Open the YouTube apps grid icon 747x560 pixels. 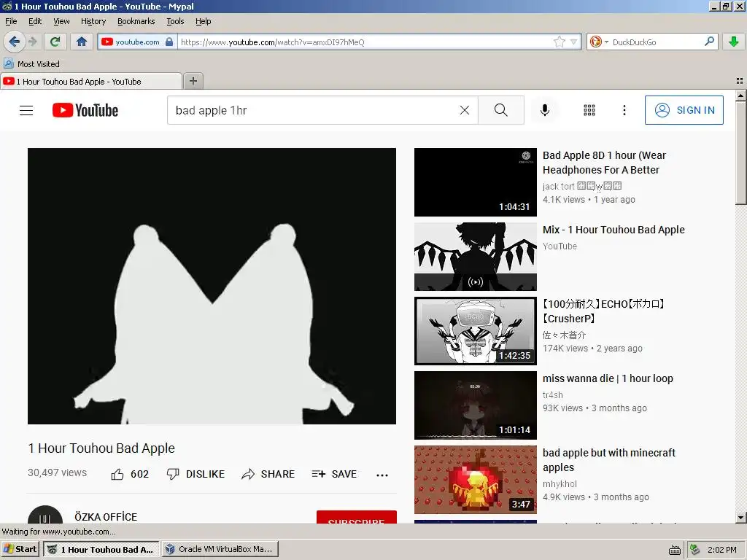click(589, 111)
